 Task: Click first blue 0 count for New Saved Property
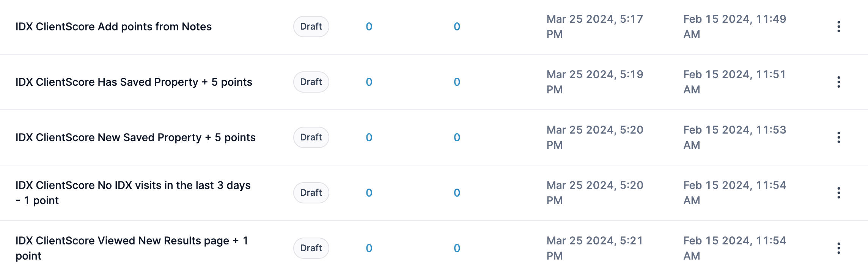[369, 137]
